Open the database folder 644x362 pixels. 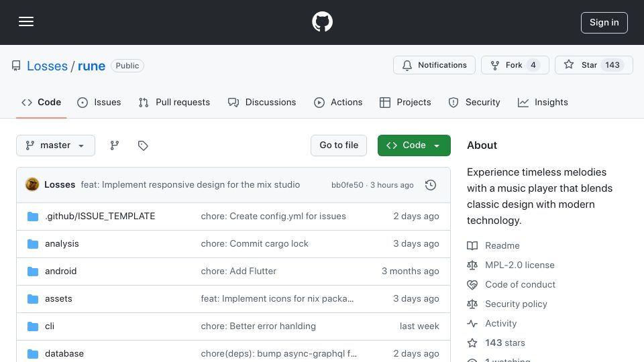64,354
